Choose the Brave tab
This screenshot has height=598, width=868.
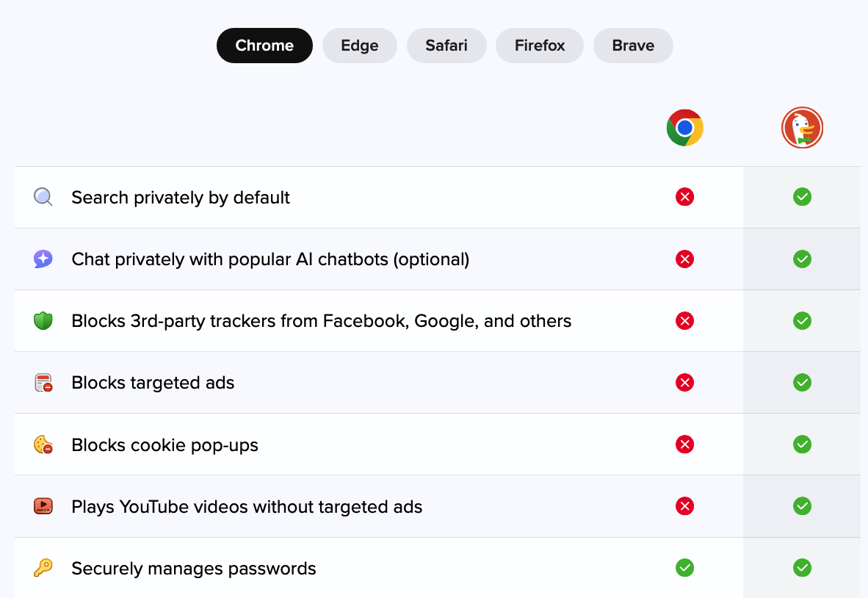(633, 46)
